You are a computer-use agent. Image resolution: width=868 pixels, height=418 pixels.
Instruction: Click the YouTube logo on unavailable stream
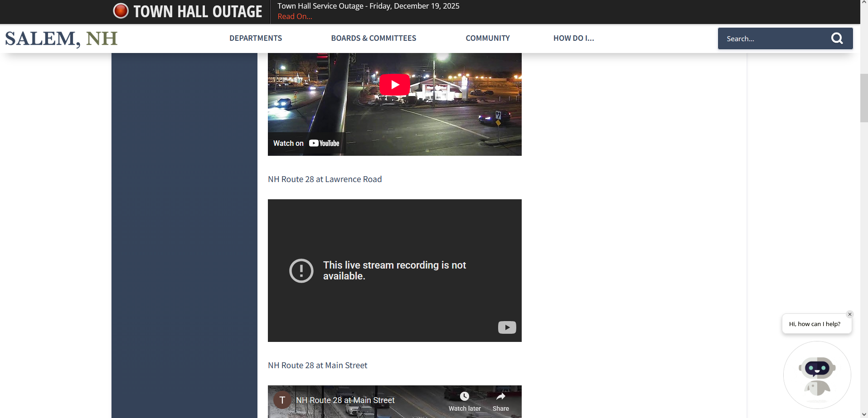pyautogui.click(x=507, y=327)
